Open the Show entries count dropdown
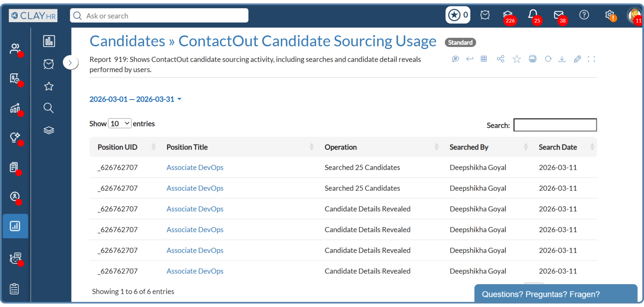Image resolution: width=644 pixels, height=307 pixels. tap(120, 123)
